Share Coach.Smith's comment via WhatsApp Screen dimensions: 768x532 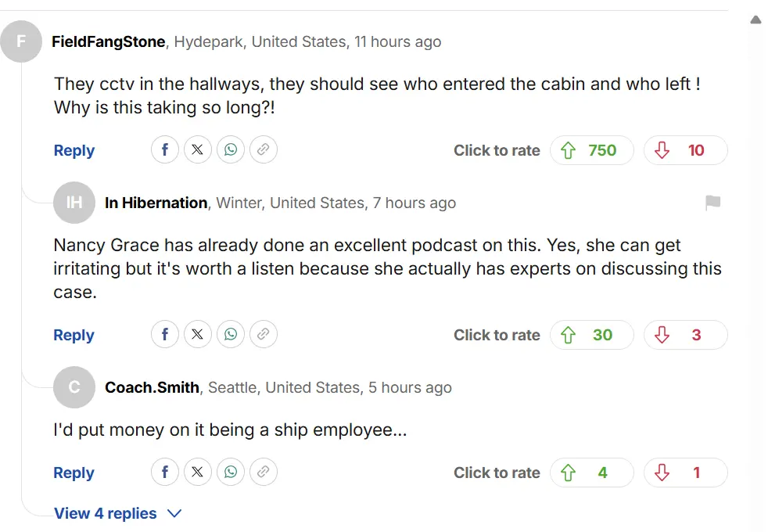pyautogui.click(x=231, y=473)
